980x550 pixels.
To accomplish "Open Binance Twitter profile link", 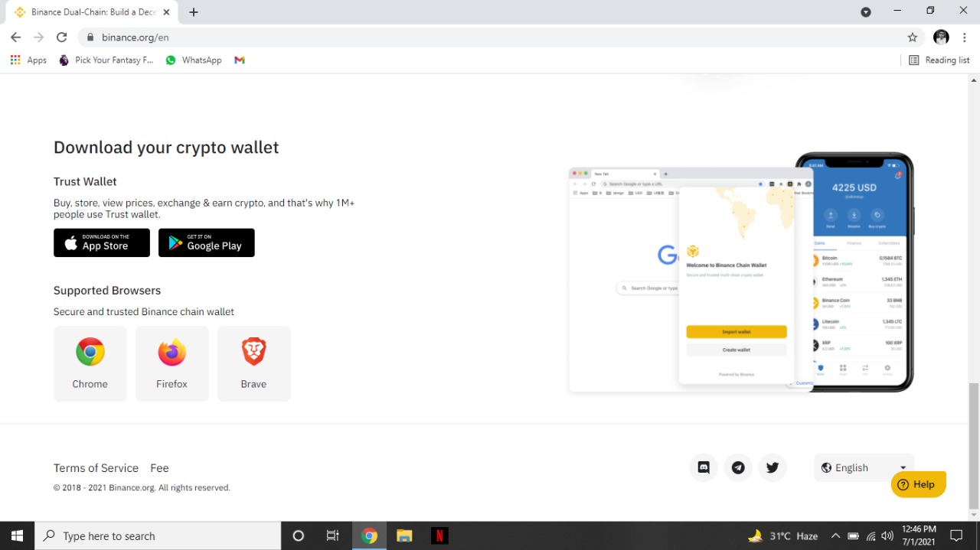I will [x=773, y=467].
